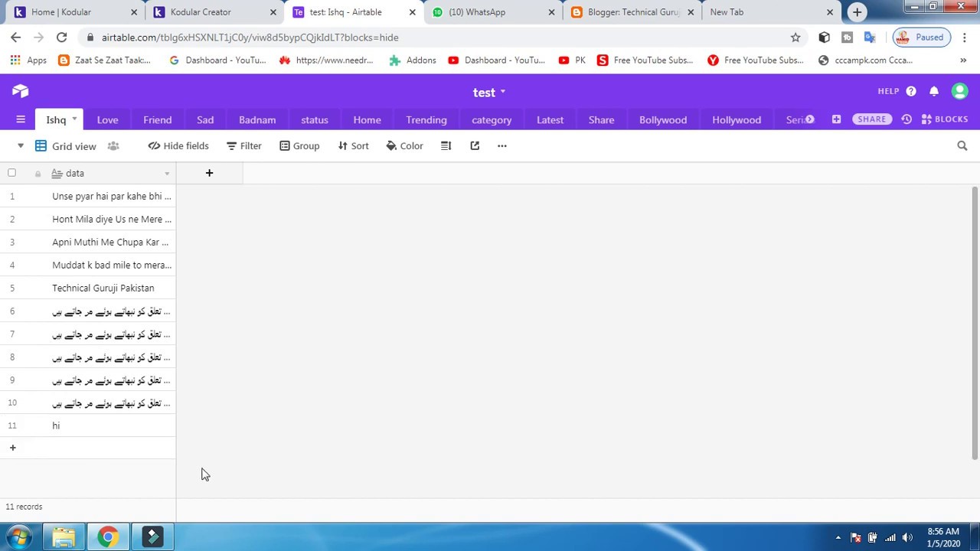Viewport: 980px width, 551px height.
Task: Open the Chrome menu three dots
Action: pyautogui.click(x=965, y=37)
